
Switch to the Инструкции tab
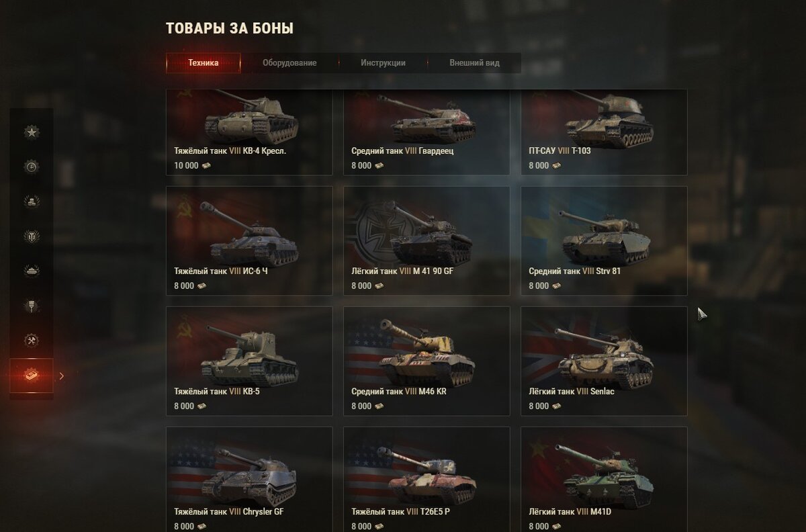tap(383, 63)
